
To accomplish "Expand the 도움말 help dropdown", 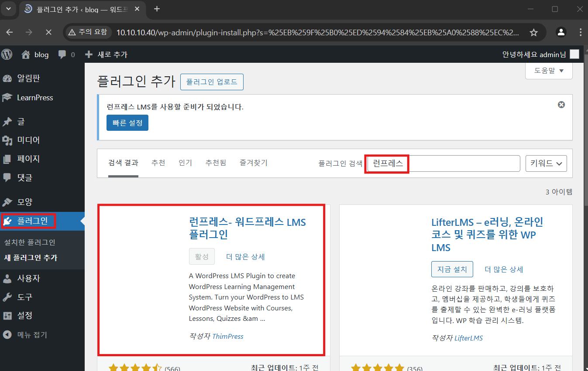I will pyautogui.click(x=549, y=71).
